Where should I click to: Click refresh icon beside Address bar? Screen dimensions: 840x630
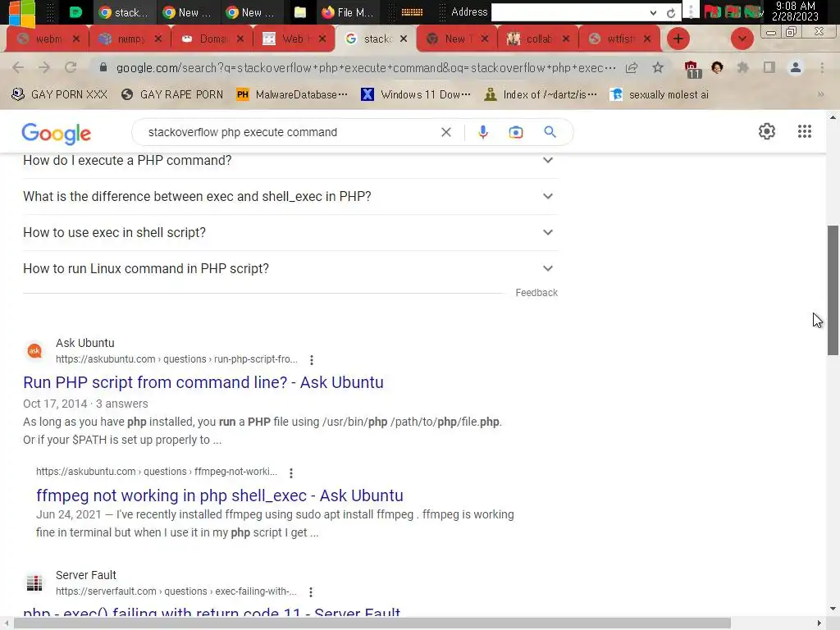click(x=671, y=13)
